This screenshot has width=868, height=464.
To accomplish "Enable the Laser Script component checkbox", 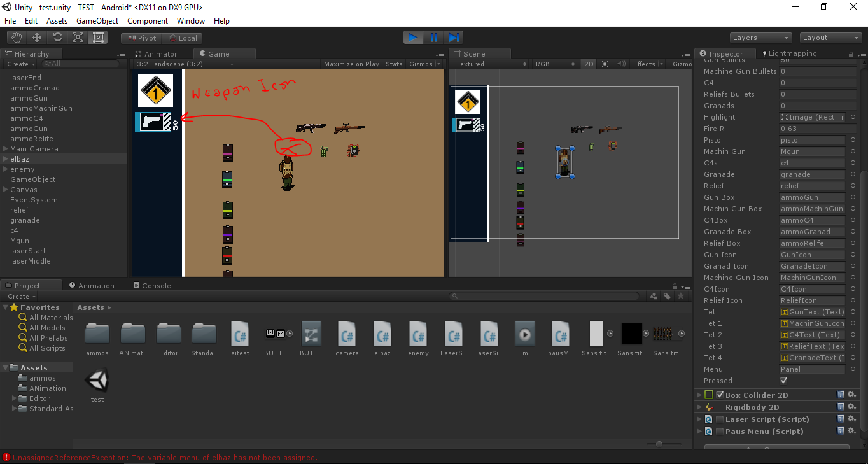I will pos(720,419).
